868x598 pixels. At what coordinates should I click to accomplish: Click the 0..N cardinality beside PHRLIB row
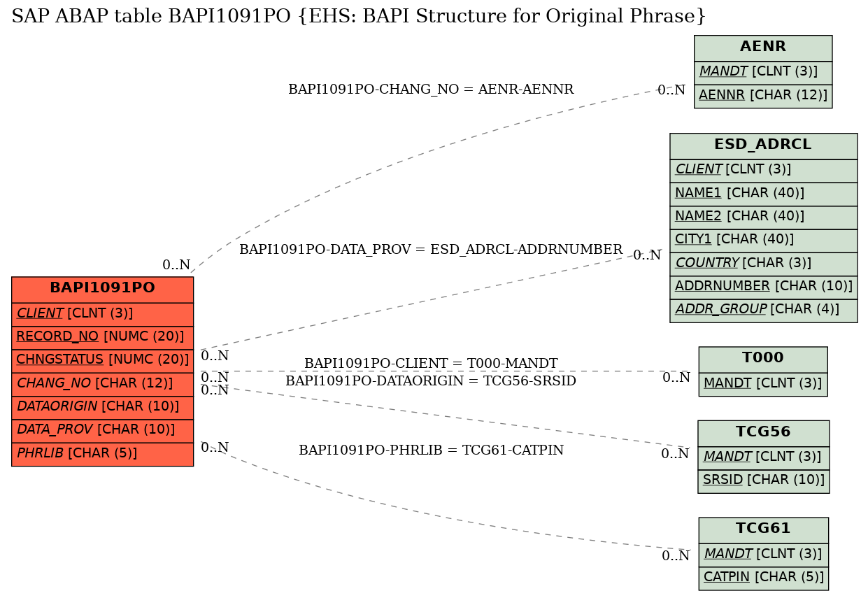pyautogui.click(x=215, y=448)
